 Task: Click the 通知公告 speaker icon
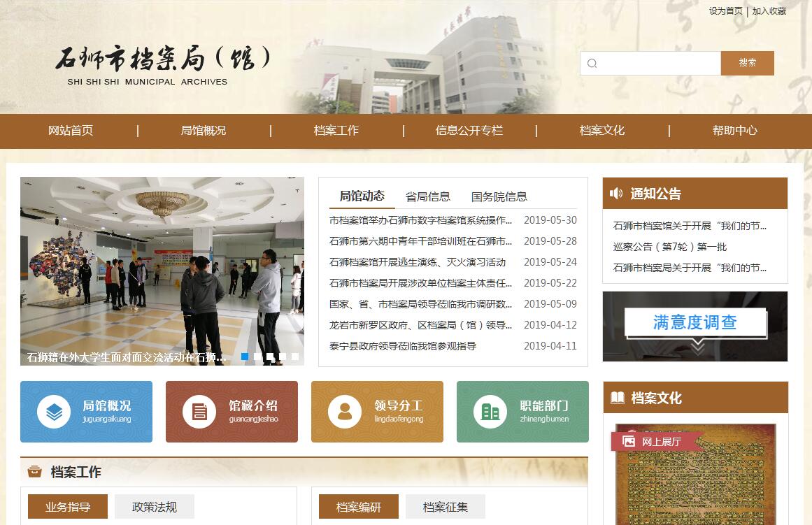[x=616, y=194]
